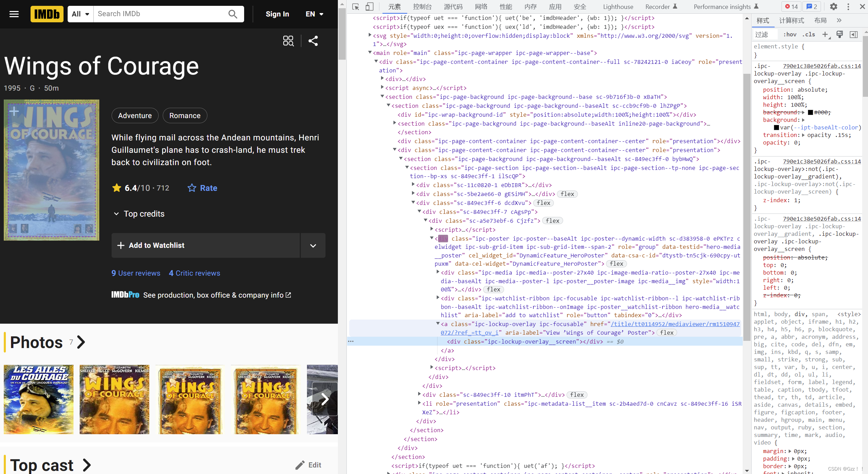Open the All search category dropdown
The width and height of the screenshot is (868, 474).
coord(81,14)
